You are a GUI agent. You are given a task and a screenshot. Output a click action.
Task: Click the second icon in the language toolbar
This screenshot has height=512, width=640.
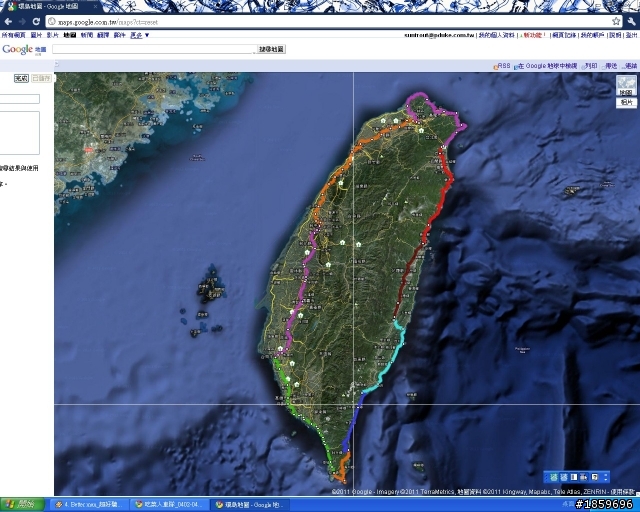[564, 477]
